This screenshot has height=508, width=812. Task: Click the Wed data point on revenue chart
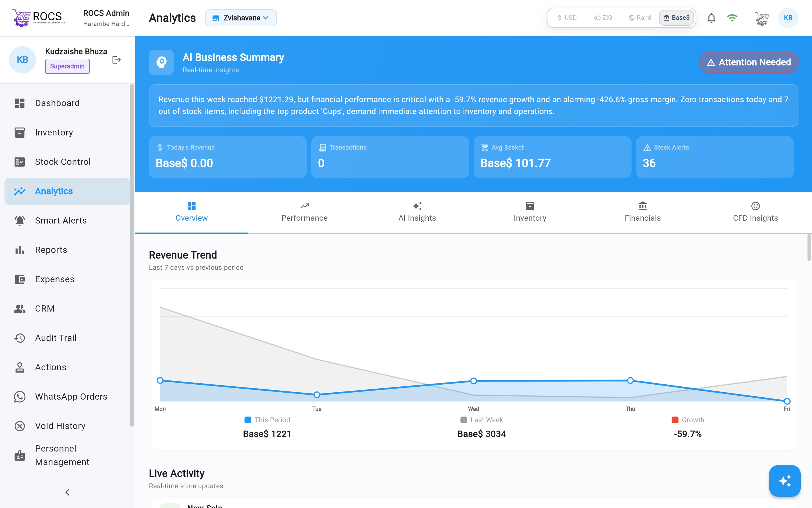[473, 381]
